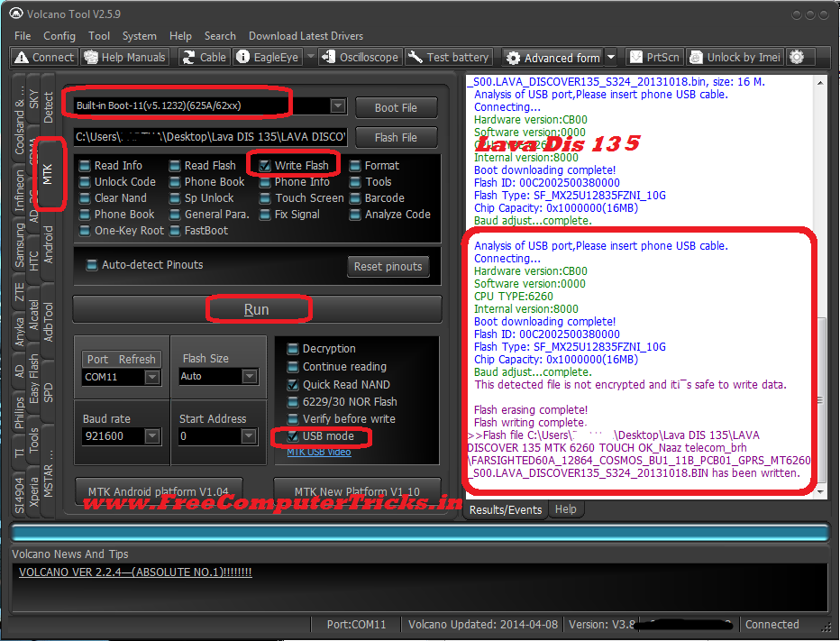Click the Volcano Tool title logo
Viewport: 840px width, 641px height.
16,14
